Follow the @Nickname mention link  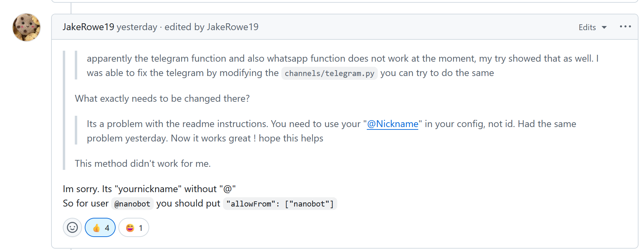coord(393,124)
